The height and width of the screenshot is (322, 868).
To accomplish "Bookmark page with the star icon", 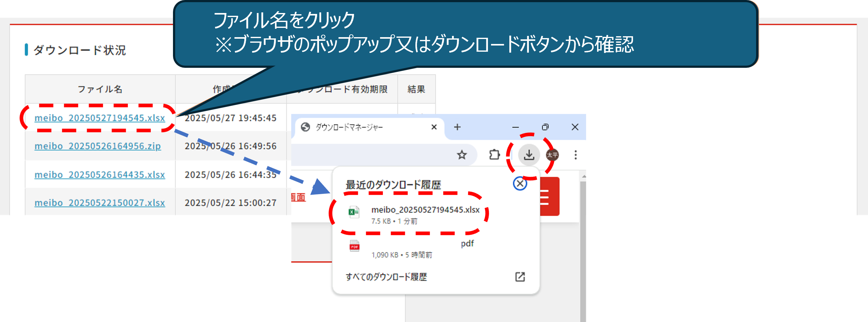I will tap(462, 155).
